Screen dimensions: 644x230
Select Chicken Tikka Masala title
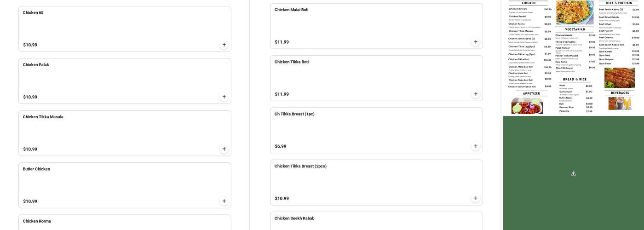point(43,117)
